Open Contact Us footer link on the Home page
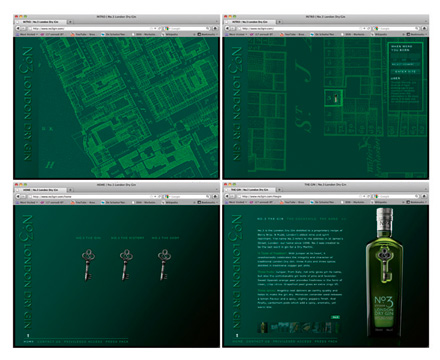 [49, 342]
